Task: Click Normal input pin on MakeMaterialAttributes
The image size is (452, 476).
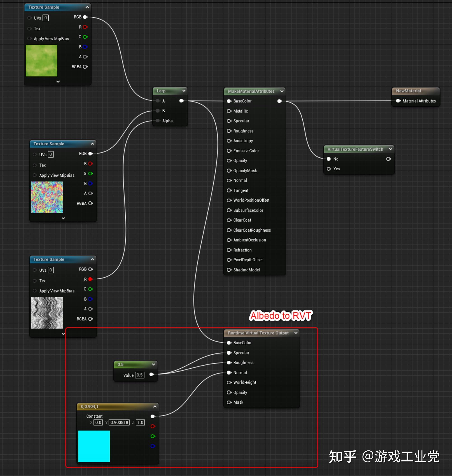Action: pyautogui.click(x=229, y=180)
